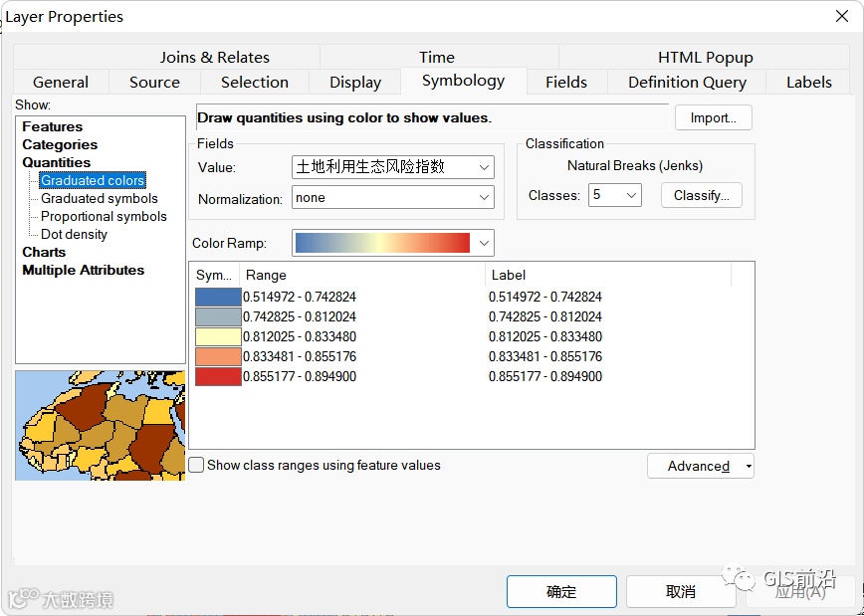Select range 0.812025 - 0.833480
Image resolution: width=864 pixels, height=616 pixels.
point(300,336)
